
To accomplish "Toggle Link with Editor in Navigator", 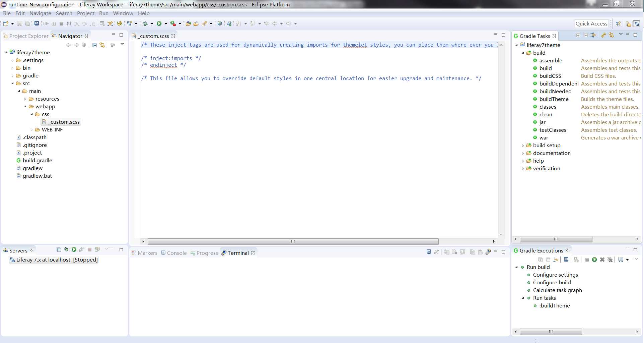I will point(102,45).
